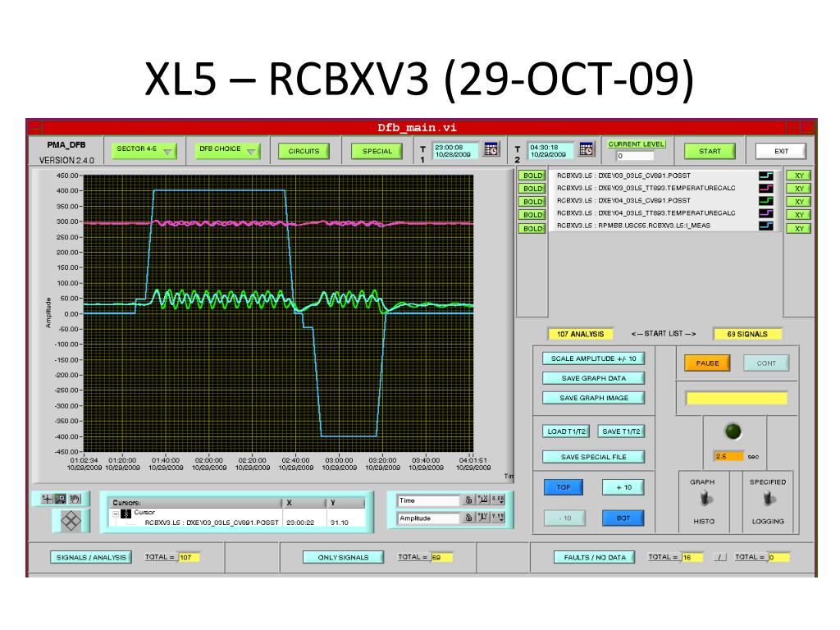This screenshot has width=840, height=630.
Task: Click the EXIT button
Action: 781,151
